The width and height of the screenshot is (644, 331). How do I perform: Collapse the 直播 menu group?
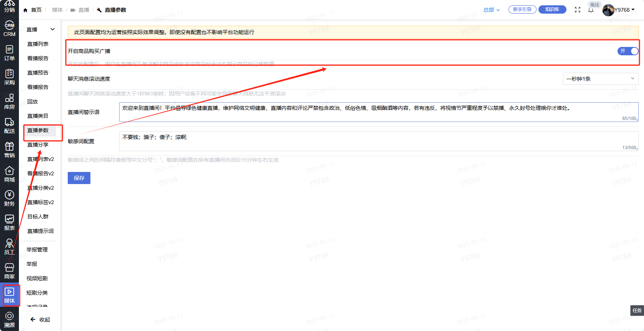coord(41,30)
